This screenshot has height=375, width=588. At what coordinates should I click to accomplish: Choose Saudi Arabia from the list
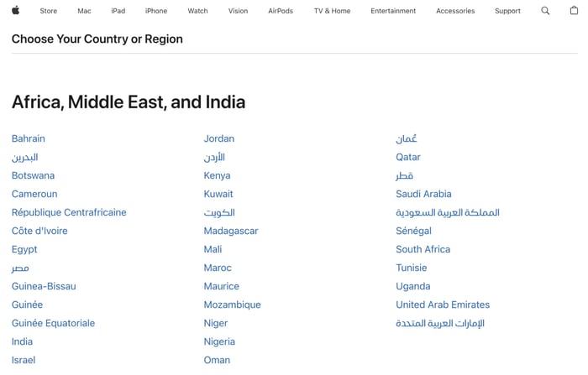click(423, 194)
